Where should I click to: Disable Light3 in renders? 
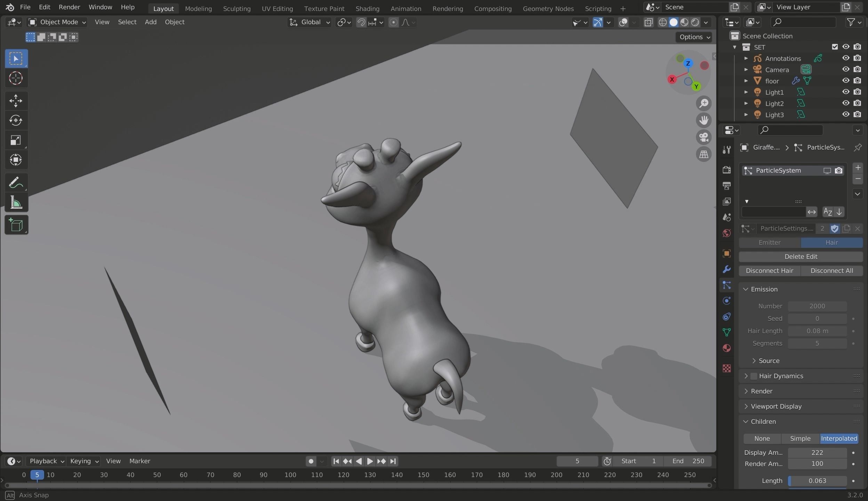pyautogui.click(x=858, y=114)
